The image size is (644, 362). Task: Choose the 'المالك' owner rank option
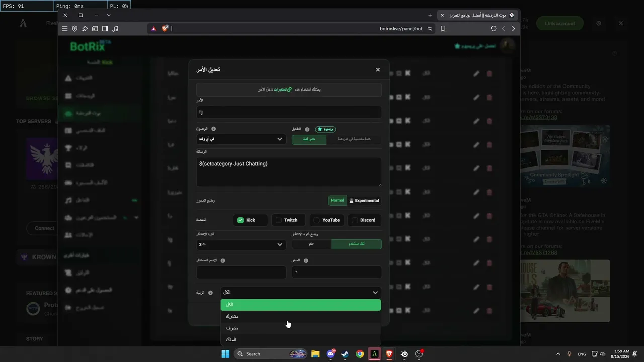coord(301,340)
